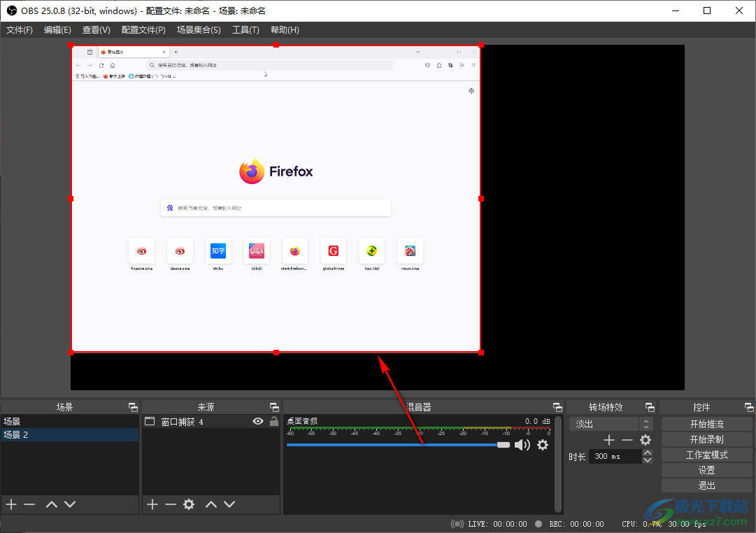Decrease the 时长 duration value
Screen dimensions: 756x533
tap(648, 460)
